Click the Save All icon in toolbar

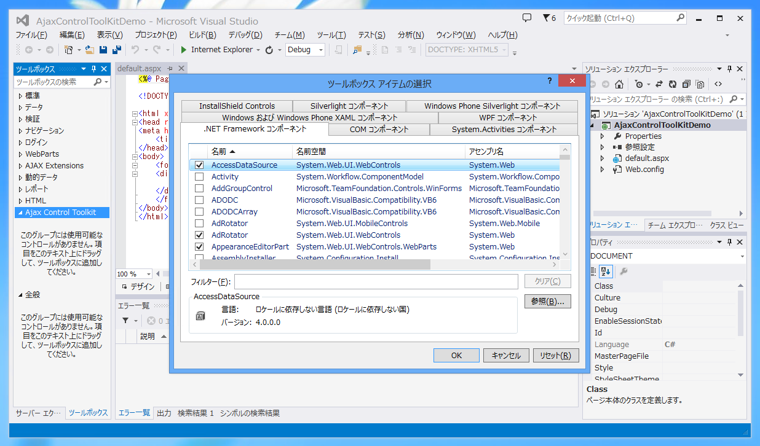pyautogui.click(x=116, y=49)
